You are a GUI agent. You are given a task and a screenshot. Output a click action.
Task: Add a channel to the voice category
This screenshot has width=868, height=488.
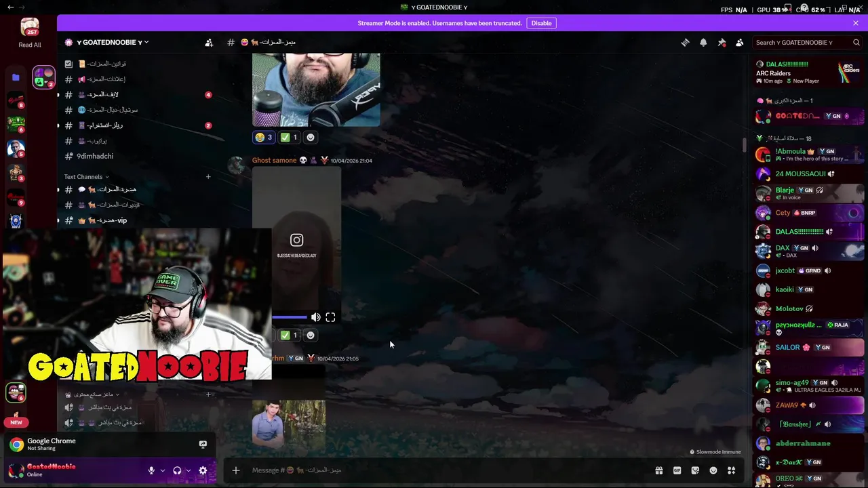pyautogui.click(x=208, y=394)
